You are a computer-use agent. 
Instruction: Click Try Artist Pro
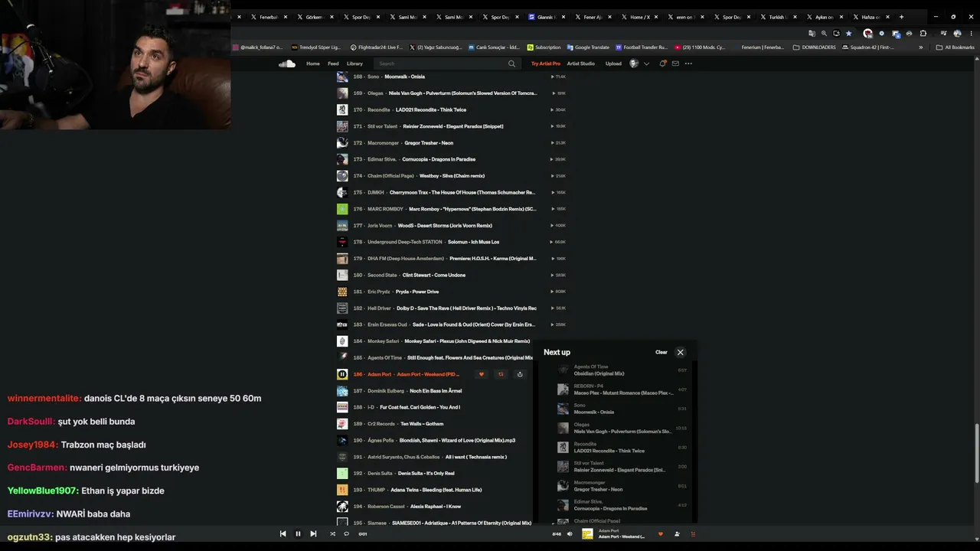[546, 64]
